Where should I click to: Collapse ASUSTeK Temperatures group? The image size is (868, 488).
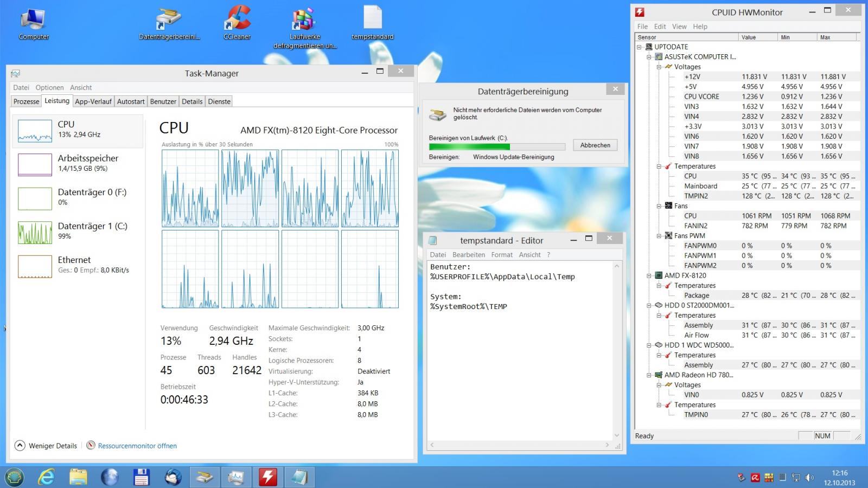pyautogui.click(x=659, y=166)
